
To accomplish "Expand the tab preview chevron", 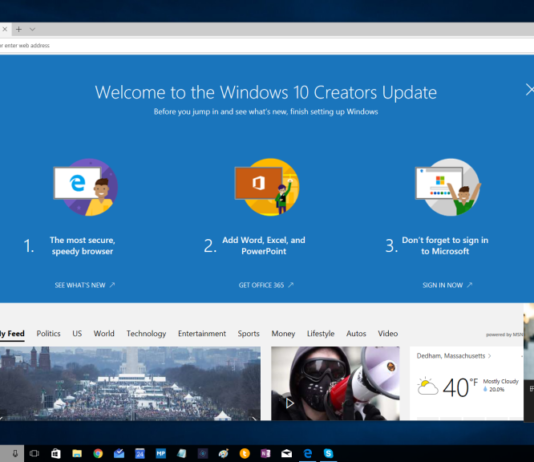I will coord(32,30).
